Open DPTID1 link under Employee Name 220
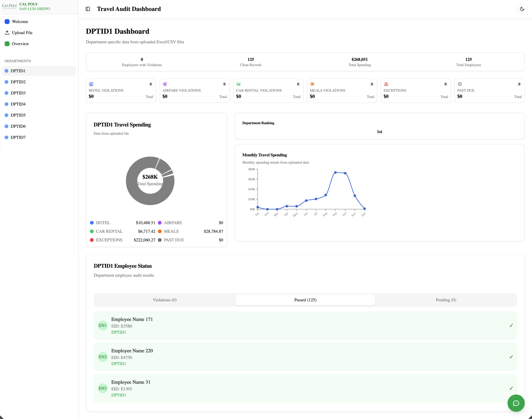Viewport: 532px width, 419px height. point(119,364)
